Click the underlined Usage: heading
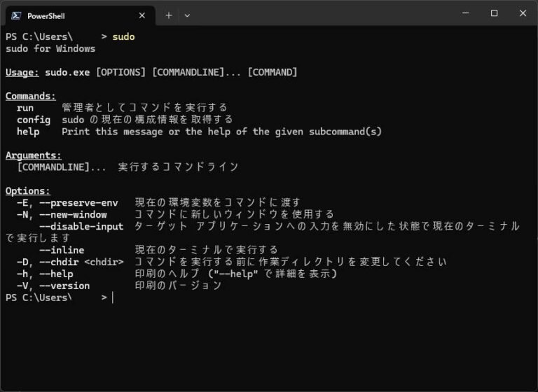538x392 pixels. [x=22, y=72]
